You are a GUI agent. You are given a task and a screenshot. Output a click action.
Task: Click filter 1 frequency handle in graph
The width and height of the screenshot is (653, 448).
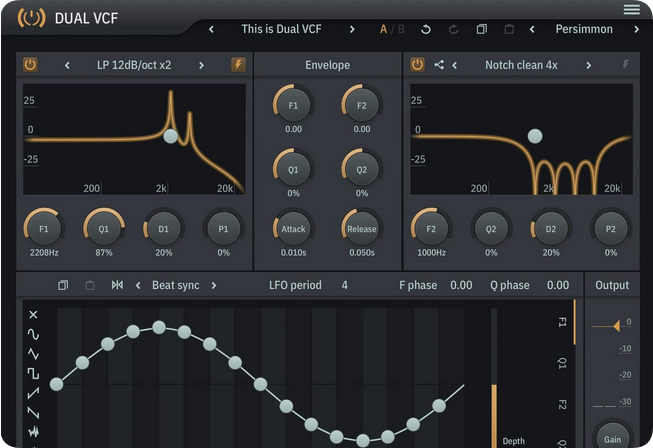pyautogui.click(x=170, y=136)
